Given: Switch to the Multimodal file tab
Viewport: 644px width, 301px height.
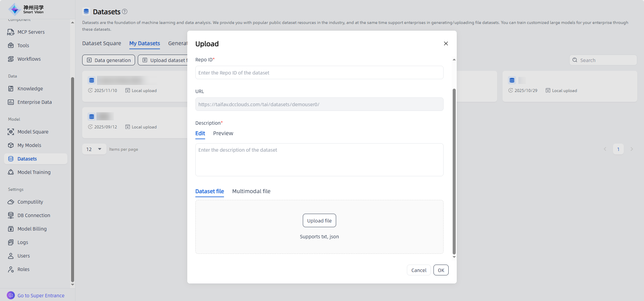Looking at the screenshot, I should point(251,191).
